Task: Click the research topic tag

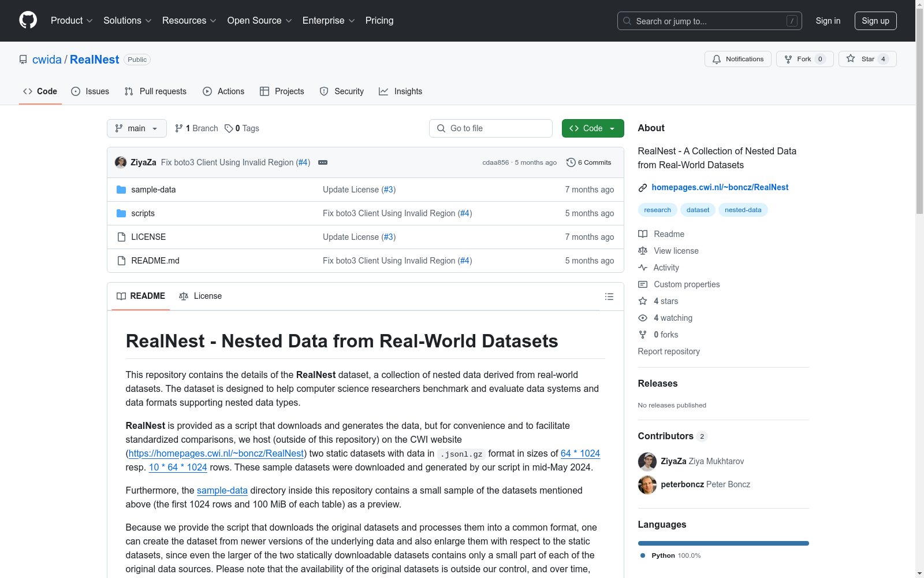Action: pos(658,210)
